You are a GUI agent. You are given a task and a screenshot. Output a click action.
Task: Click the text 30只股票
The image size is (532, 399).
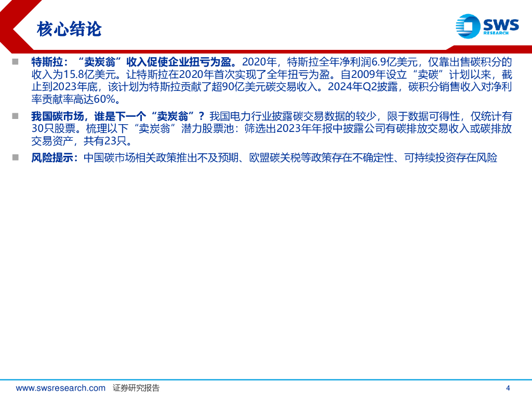[54, 129]
